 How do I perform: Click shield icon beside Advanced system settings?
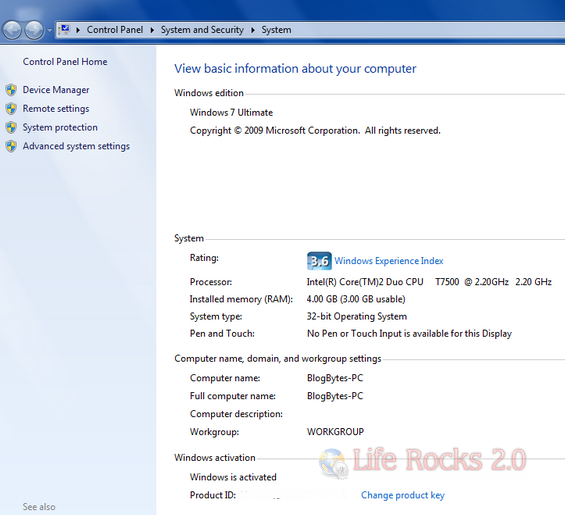point(11,146)
